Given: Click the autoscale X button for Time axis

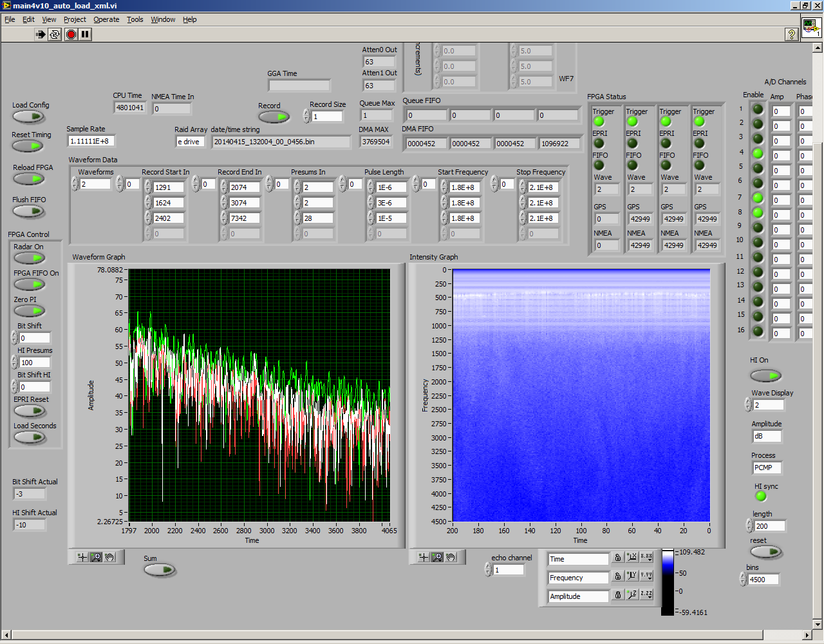Looking at the screenshot, I should 632,558.
